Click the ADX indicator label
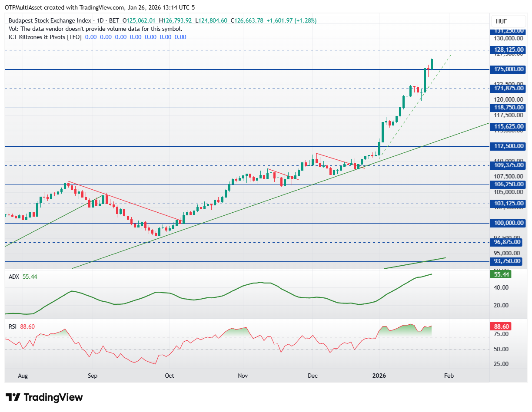Image resolution: width=532 pixels, height=412 pixels. (x=13, y=277)
